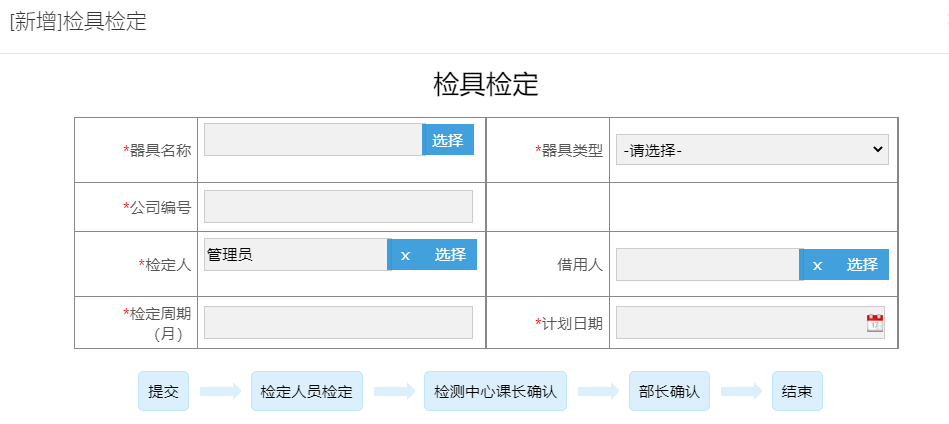Click the *公司编号 label
Screen dimensions: 949x424
click(x=157, y=207)
